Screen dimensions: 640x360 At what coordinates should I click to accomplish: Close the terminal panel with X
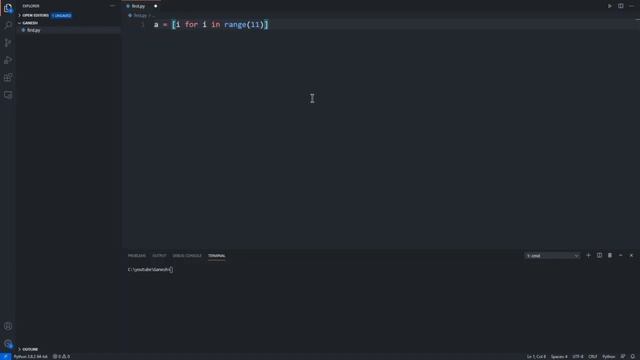click(631, 256)
